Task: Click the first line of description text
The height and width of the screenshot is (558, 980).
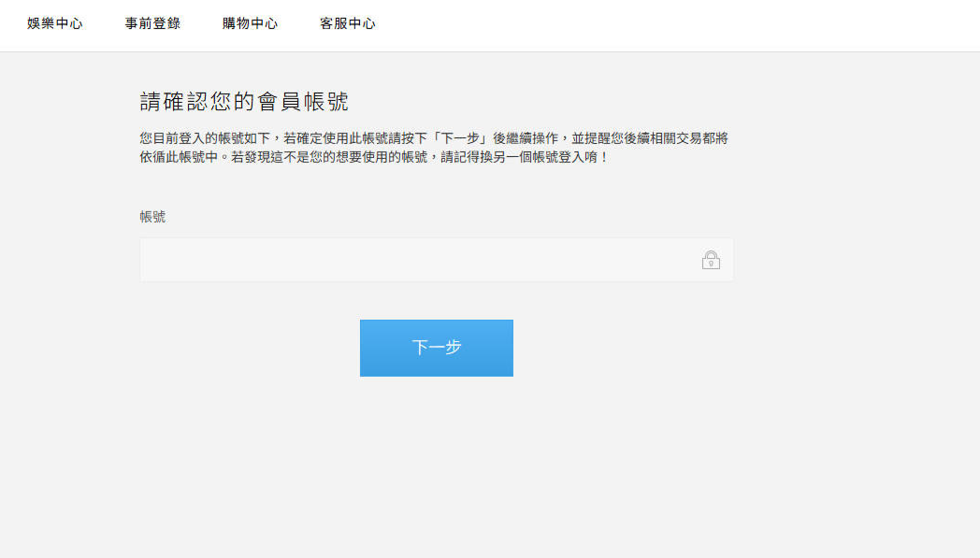Action: pyautogui.click(x=433, y=138)
